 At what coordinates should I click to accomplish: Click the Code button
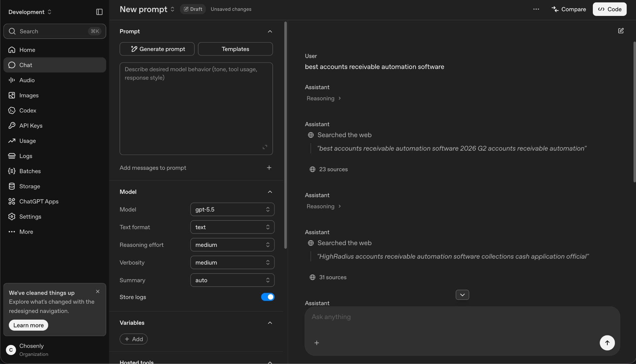[610, 9]
